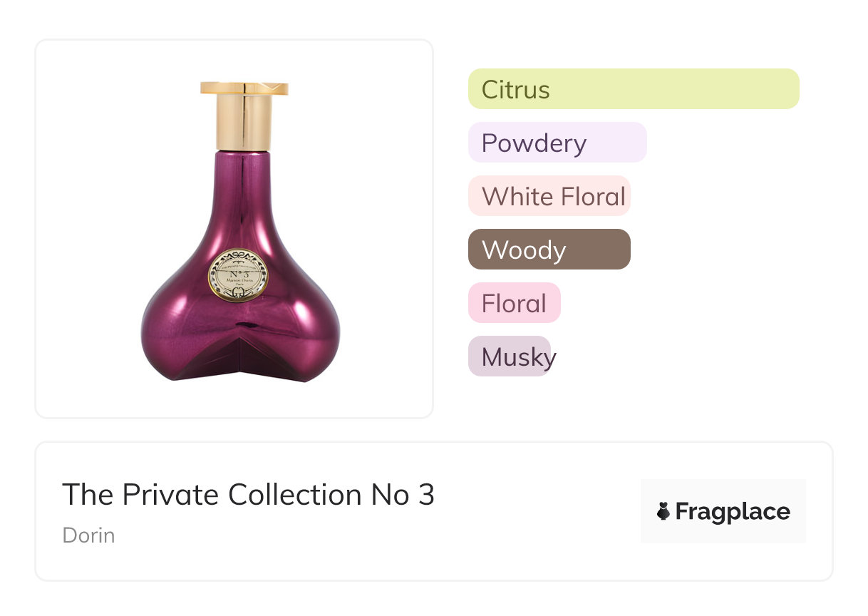Select the Powdery accord bar
Viewport: 868px width, 616px height.
[557, 143]
